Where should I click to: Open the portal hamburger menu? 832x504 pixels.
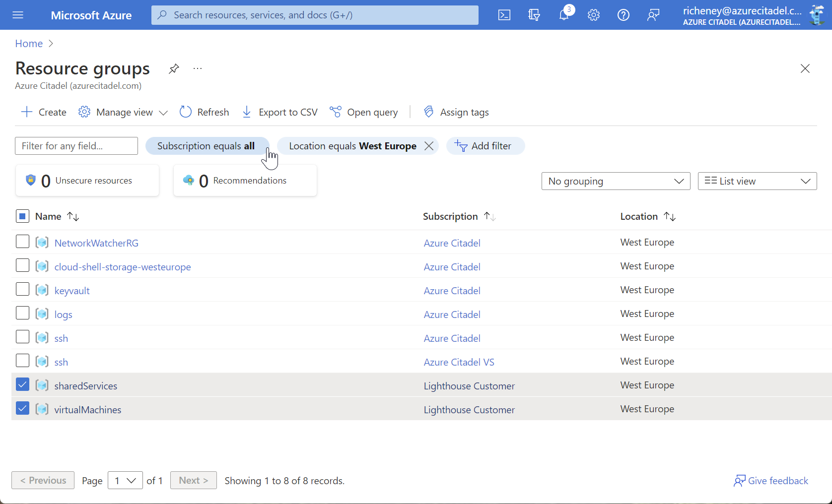point(18,15)
